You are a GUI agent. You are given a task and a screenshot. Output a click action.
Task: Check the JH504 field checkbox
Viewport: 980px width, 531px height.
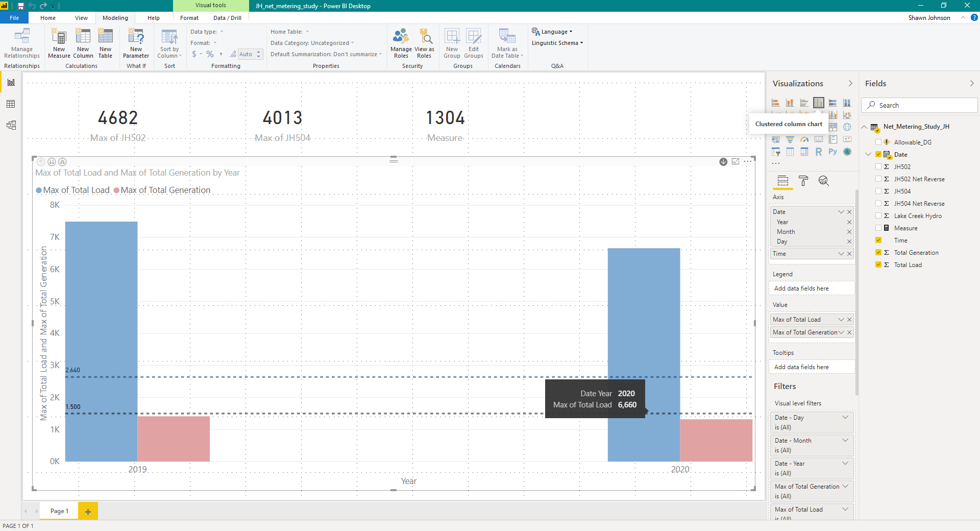coord(878,191)
